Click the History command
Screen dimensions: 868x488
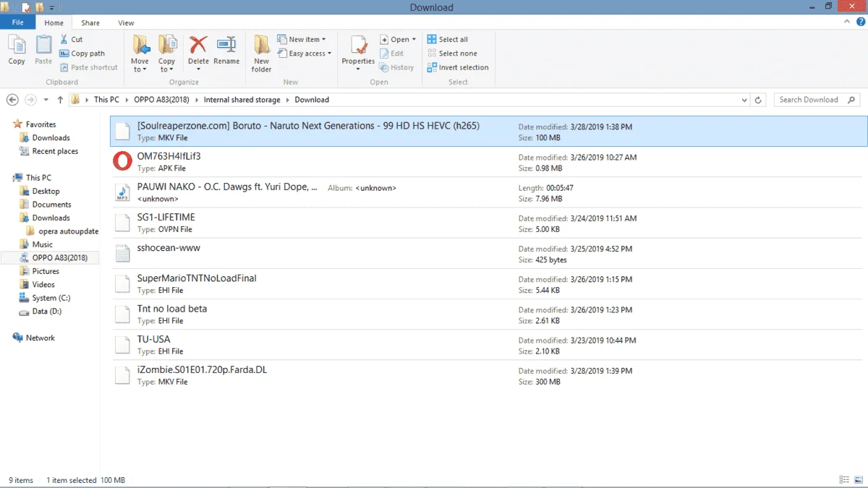point(396,67)
